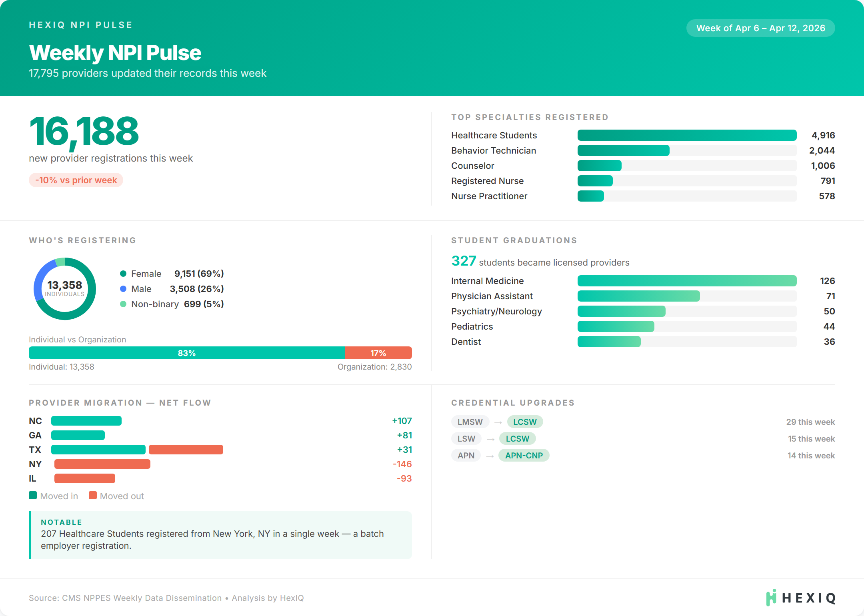The image size is (864, 616).
Task: Click the 'Moved out' legend square
Action: click(x=93, y=496)
